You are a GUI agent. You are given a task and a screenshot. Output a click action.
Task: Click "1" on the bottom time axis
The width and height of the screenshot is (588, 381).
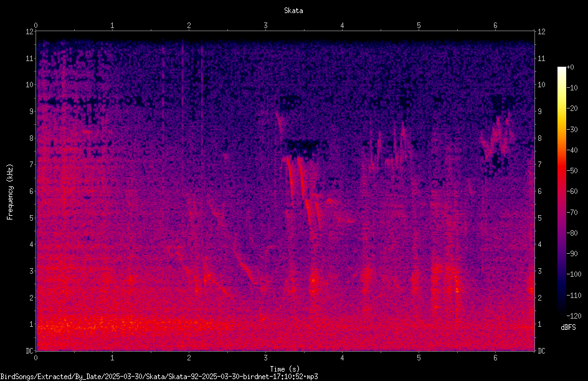(x=112, y=358)
